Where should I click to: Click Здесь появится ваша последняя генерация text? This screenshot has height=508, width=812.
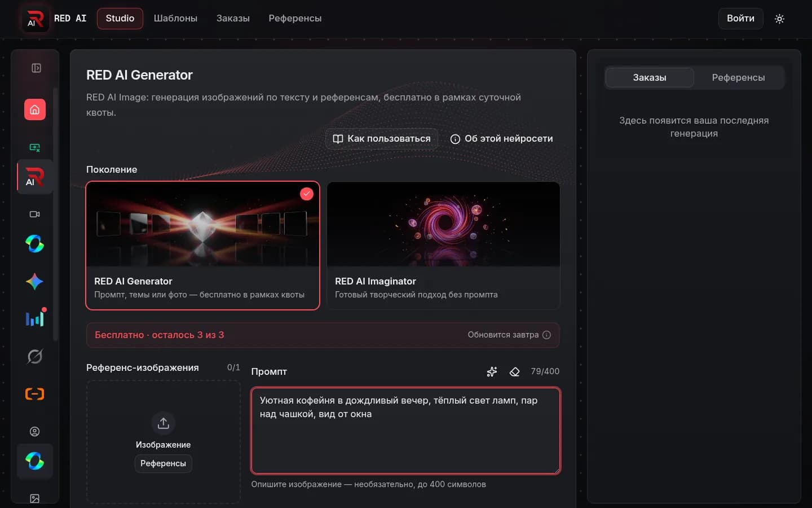(694, 127)
